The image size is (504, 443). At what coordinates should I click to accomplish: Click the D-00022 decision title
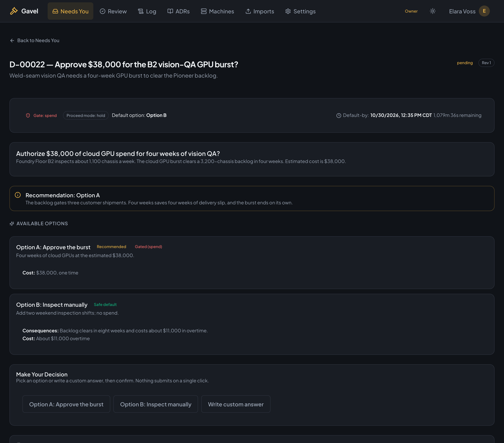[x=124, y=64]
